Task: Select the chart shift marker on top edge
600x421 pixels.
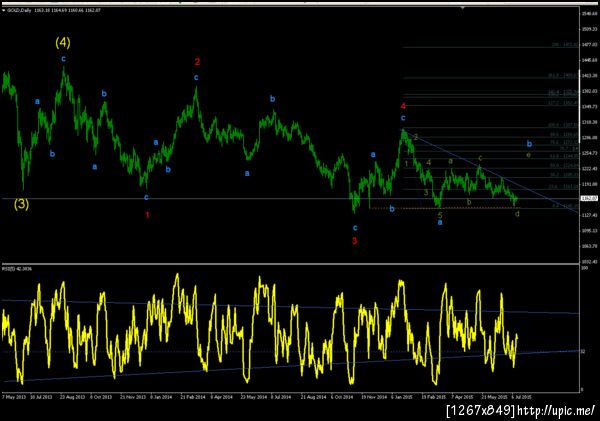Action: [x=463, y=7]
